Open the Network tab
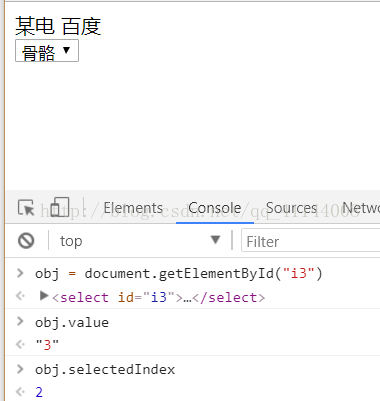The width and height of the screenshot is (380, 401). pos(361,208)
